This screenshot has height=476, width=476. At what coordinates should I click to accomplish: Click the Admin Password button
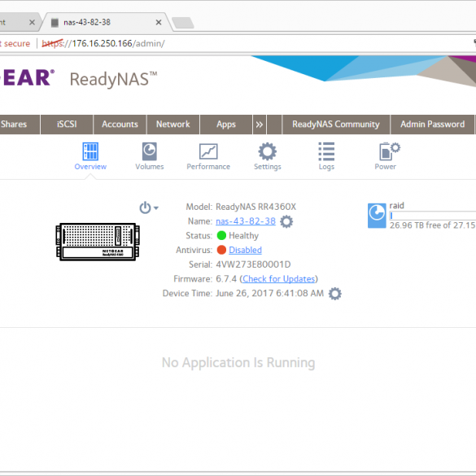coord(432,124)
